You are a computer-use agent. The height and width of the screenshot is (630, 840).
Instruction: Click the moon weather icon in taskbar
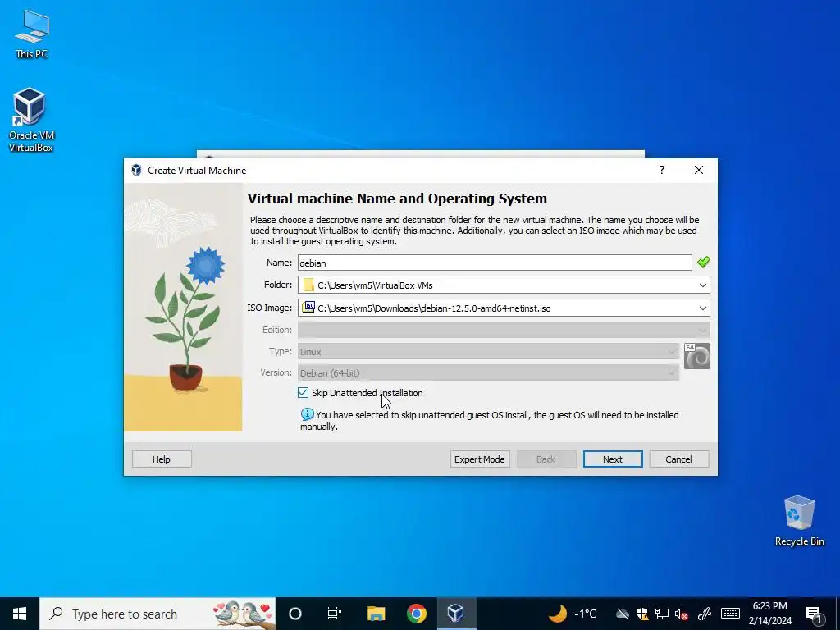click(558, 614)
